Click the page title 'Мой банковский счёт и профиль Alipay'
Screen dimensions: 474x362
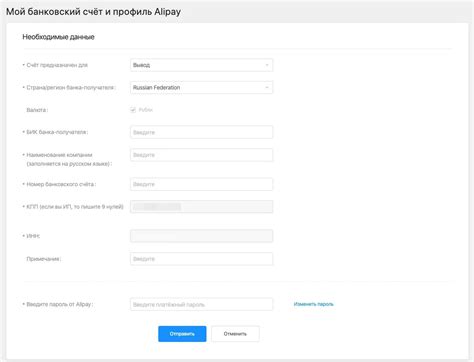93,12
